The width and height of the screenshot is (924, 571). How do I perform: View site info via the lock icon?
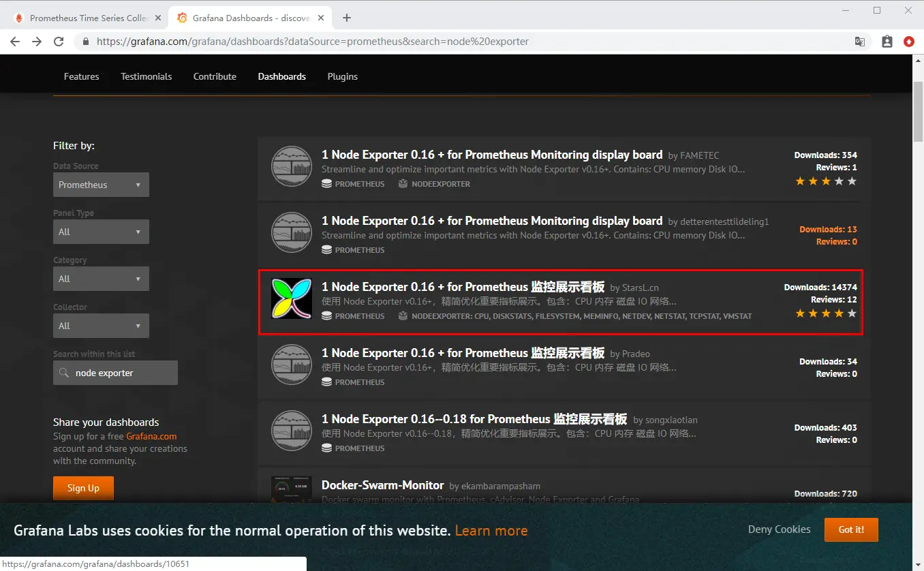point(86,42)
